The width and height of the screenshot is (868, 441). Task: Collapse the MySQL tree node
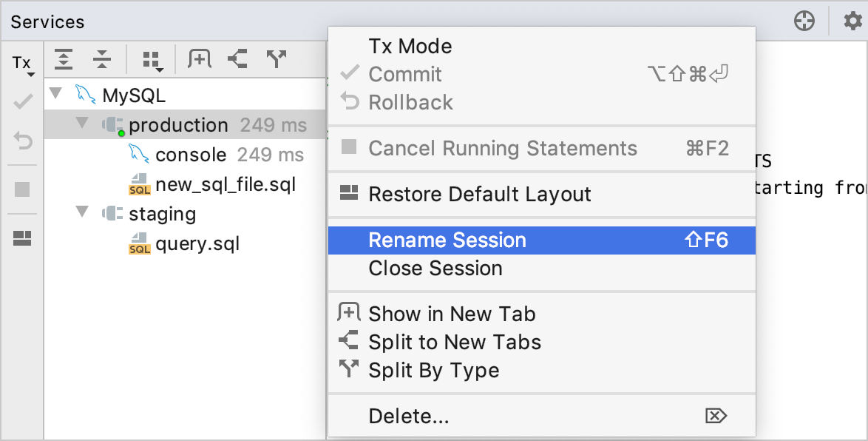coord(56,95)
